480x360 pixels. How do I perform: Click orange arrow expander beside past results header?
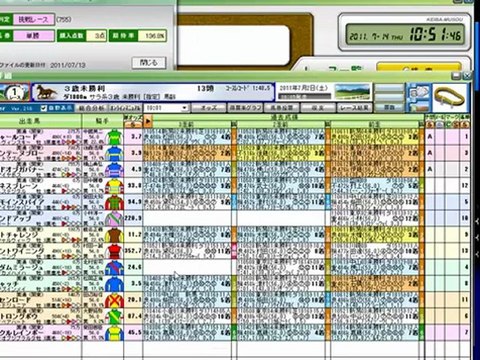click(x=148, y=122)
